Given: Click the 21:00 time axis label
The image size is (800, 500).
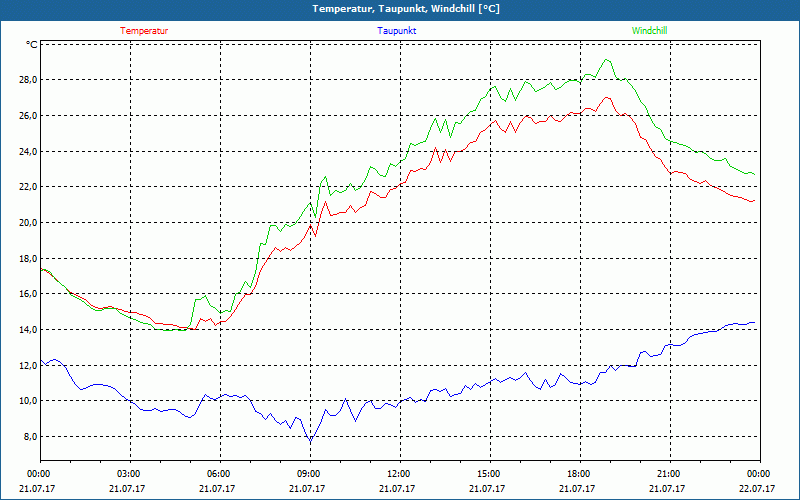Looking at the screenshot, I should point(670,474).
